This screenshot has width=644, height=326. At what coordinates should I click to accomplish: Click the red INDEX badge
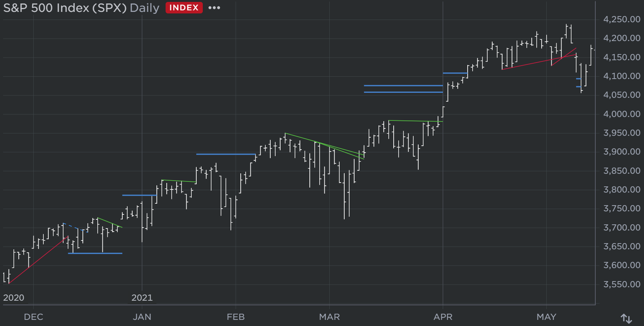pyautogui.click(x=184, y=8)
